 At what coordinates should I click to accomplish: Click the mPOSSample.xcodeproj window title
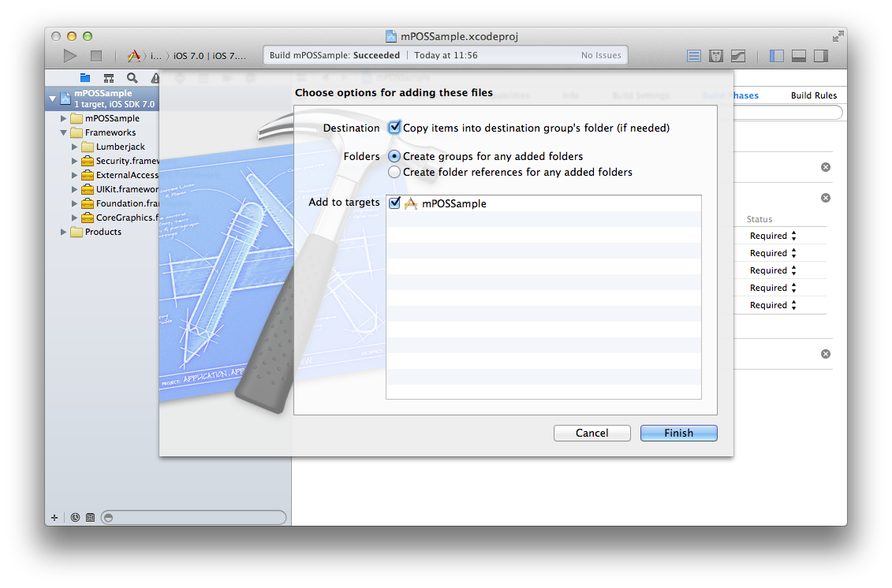click(x=458, y=36)
